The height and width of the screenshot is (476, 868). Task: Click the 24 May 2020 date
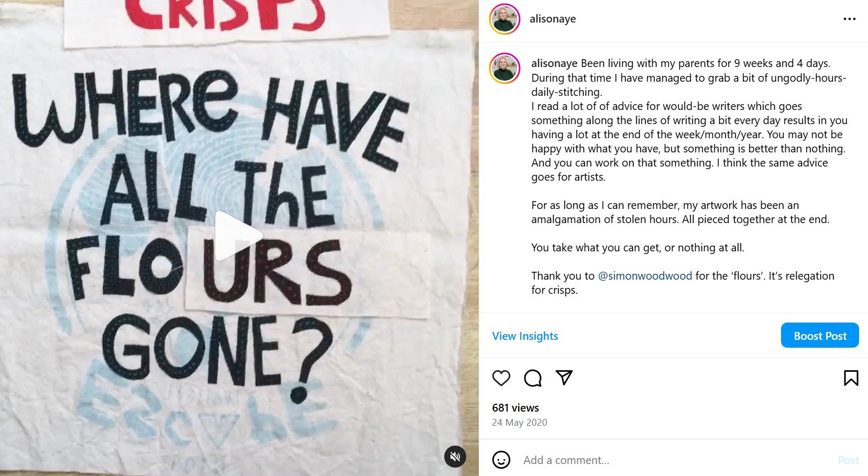(520, 422)
